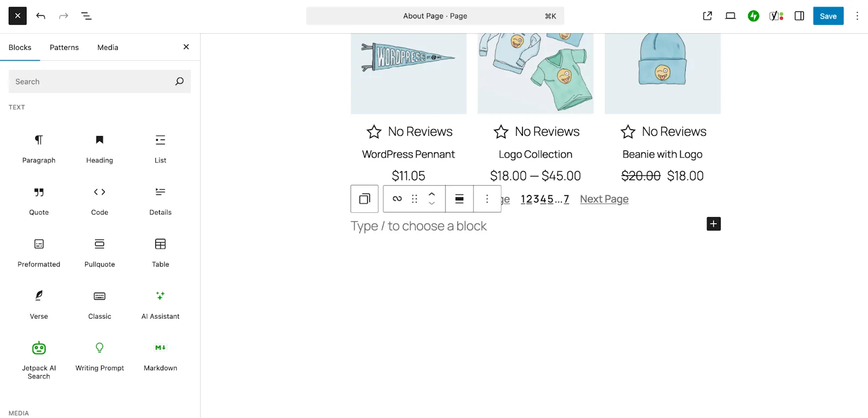This screenshot has width=868, height=418.
Task: Choose the AI Assistant block
Action: pyautogui.click(x=160, y=305)
